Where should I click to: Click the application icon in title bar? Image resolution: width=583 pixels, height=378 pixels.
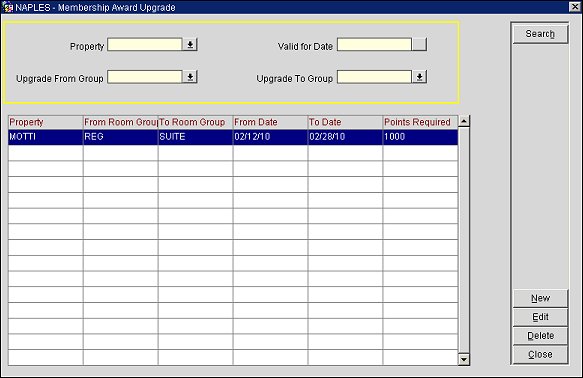[7, 7]
